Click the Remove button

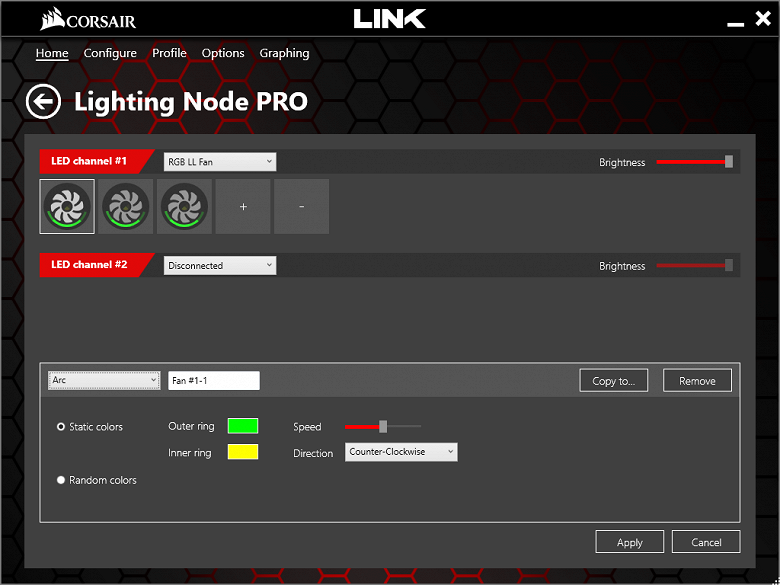pos(697,381)
